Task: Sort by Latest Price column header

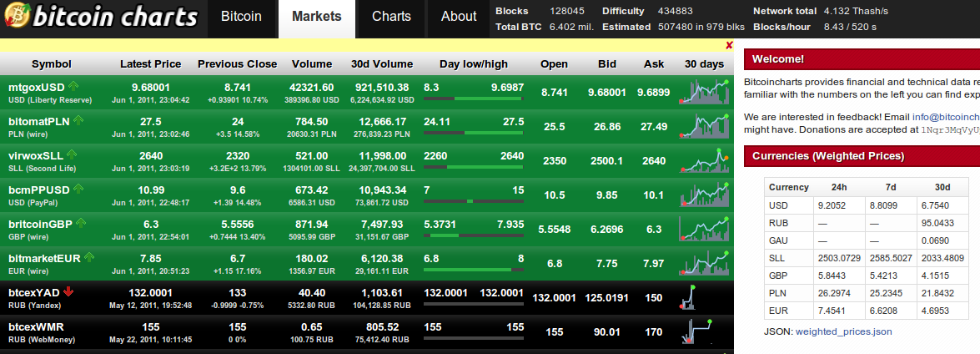Action: [151, 63]
